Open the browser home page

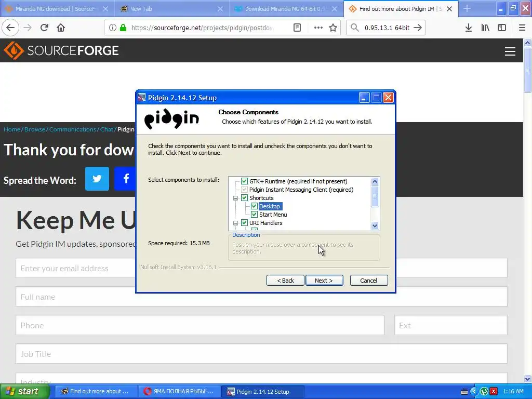pos(61,28)
